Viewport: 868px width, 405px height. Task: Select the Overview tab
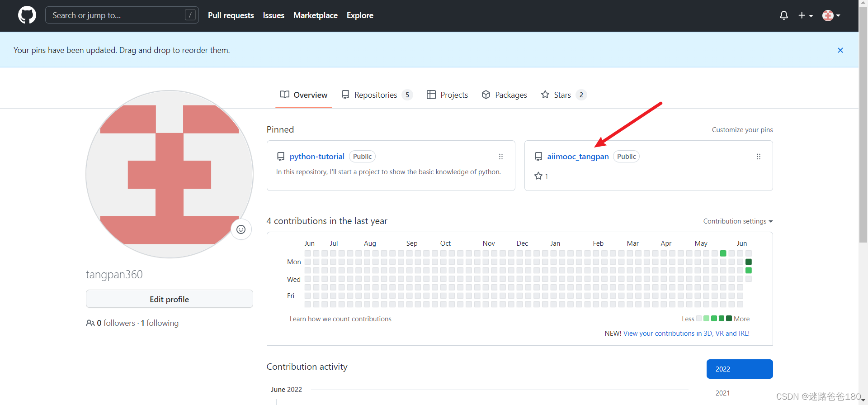click(x=304, y=95)
